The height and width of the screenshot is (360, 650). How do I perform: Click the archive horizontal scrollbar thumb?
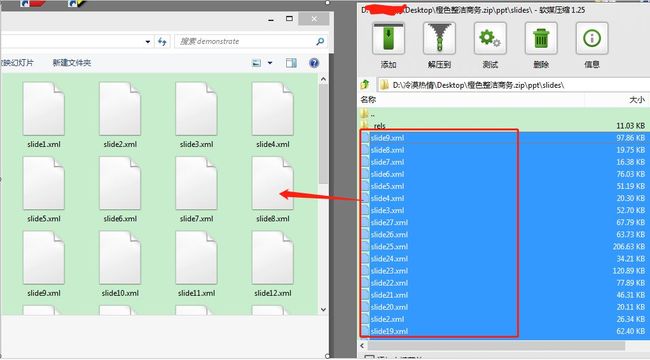497,345
